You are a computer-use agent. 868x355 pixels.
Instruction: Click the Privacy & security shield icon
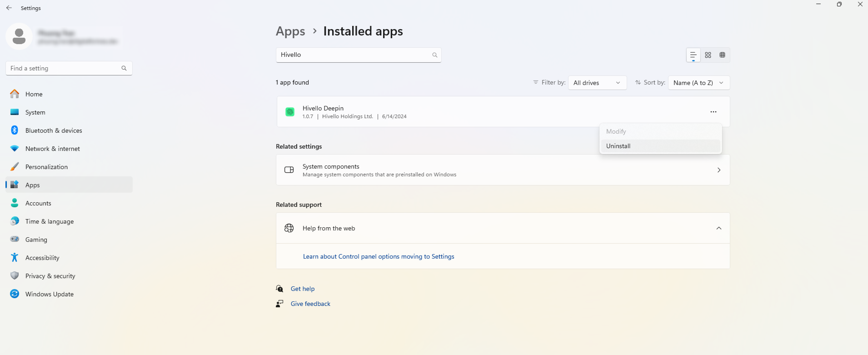tap(15, 275)
